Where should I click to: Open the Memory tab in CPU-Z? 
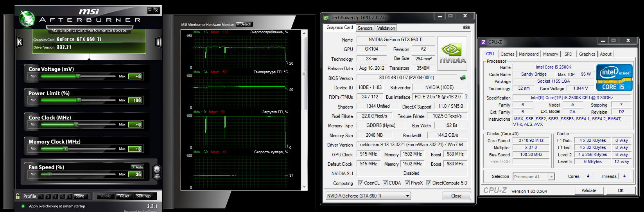(x=550, y=54)
